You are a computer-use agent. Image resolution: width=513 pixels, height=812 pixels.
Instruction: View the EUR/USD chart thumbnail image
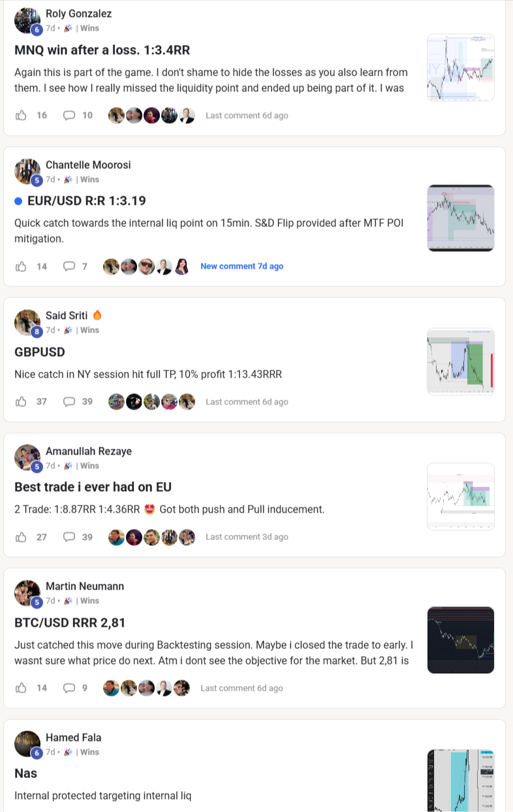pyautogui.click(x=460, y=218)
